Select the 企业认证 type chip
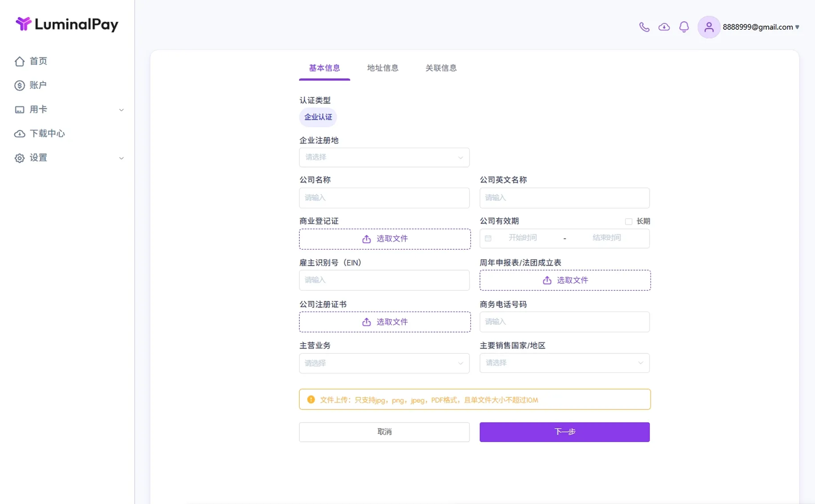Screen dimensions: 815x504 click(x=318, y=117)
